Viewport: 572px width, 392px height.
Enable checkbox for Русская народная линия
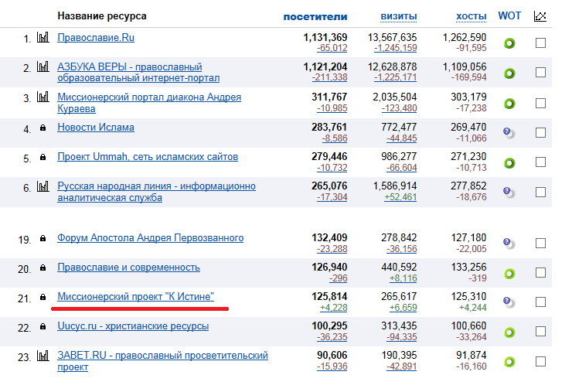(540, 192)
